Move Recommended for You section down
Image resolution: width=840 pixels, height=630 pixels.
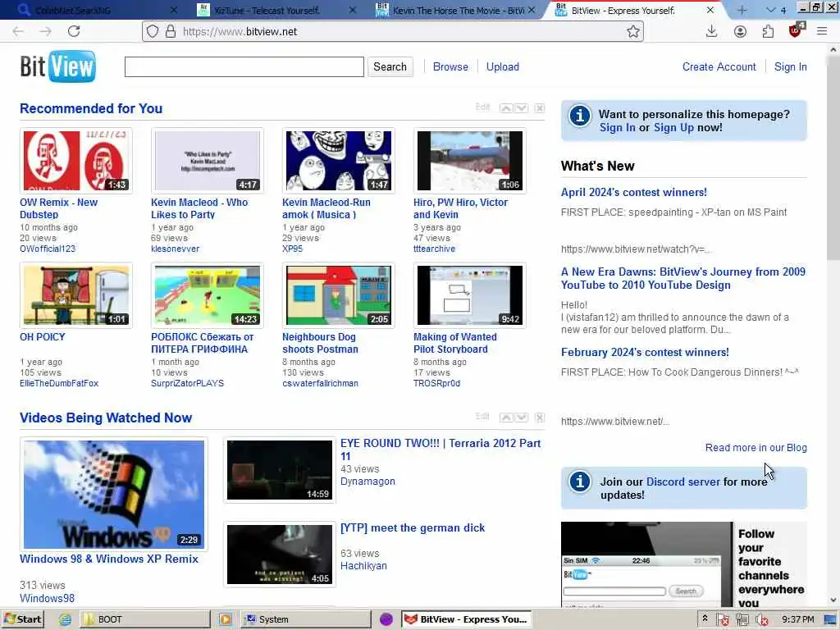521,108
